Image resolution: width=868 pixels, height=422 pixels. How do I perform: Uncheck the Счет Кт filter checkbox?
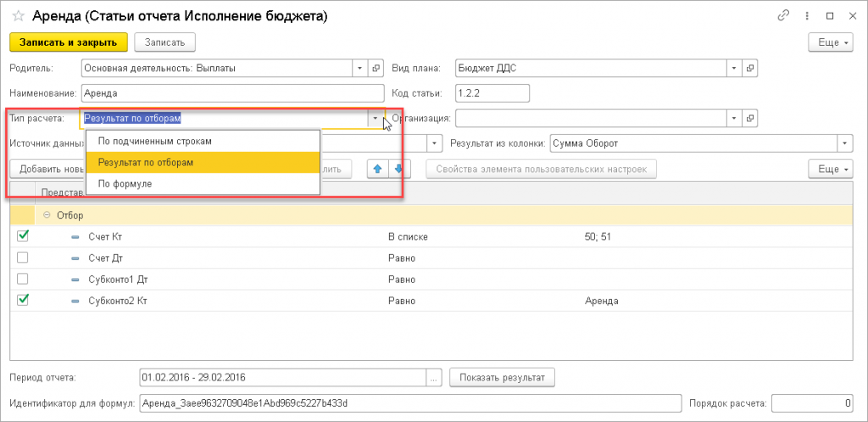tap(23, 236)
